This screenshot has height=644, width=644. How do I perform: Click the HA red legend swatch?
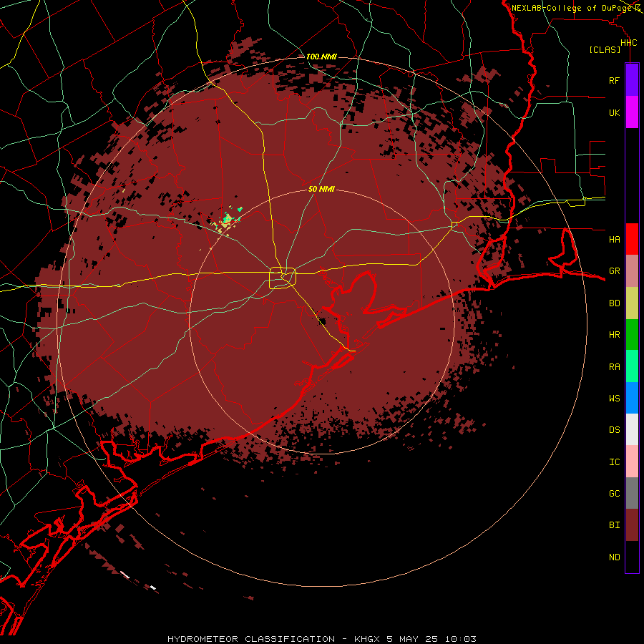coord(632,239)
